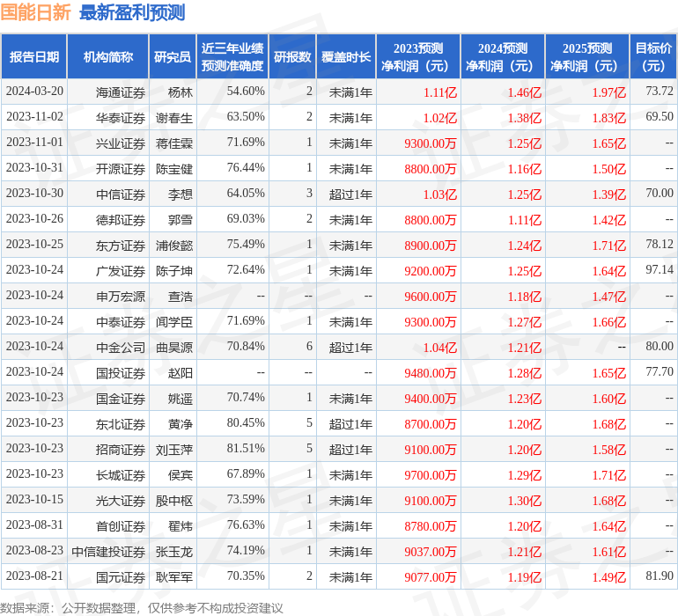Click researcher name 谢春生

click(174, 118)
